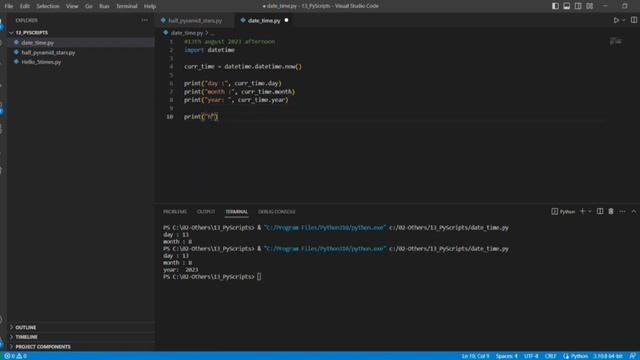The width and height of the screenshot is (640, 360).
Task: Open the Run menu
Action: (x=104, y=6)
